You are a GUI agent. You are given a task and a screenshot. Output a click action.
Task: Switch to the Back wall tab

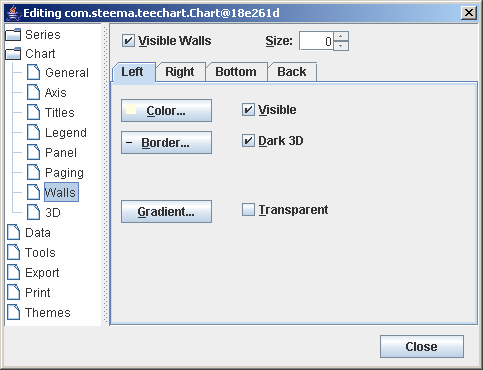tap(292, 72)
